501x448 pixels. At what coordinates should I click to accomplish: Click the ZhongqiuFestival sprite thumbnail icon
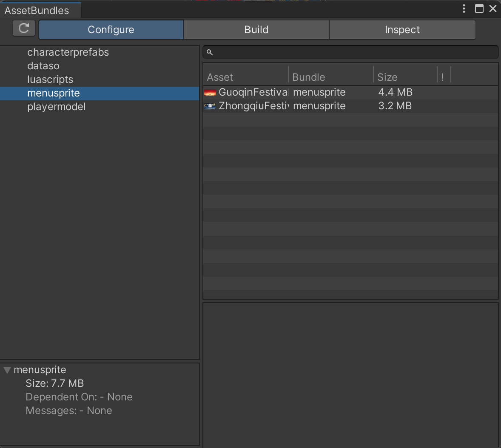[210, 106]
